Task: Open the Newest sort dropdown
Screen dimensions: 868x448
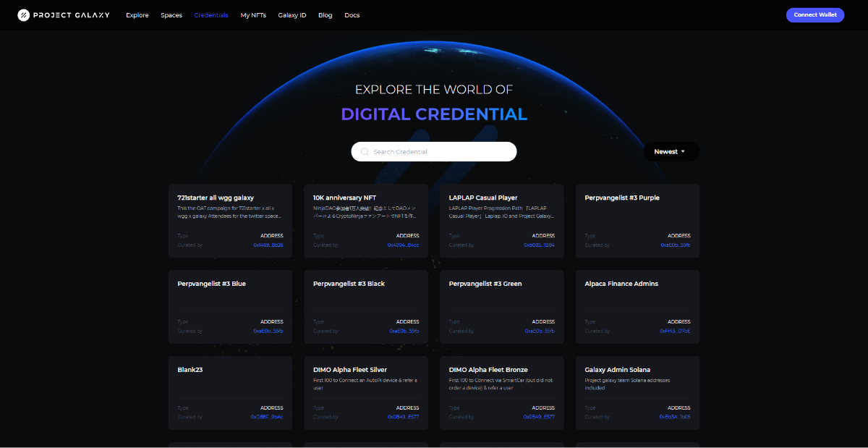Action: pos(671,152)
